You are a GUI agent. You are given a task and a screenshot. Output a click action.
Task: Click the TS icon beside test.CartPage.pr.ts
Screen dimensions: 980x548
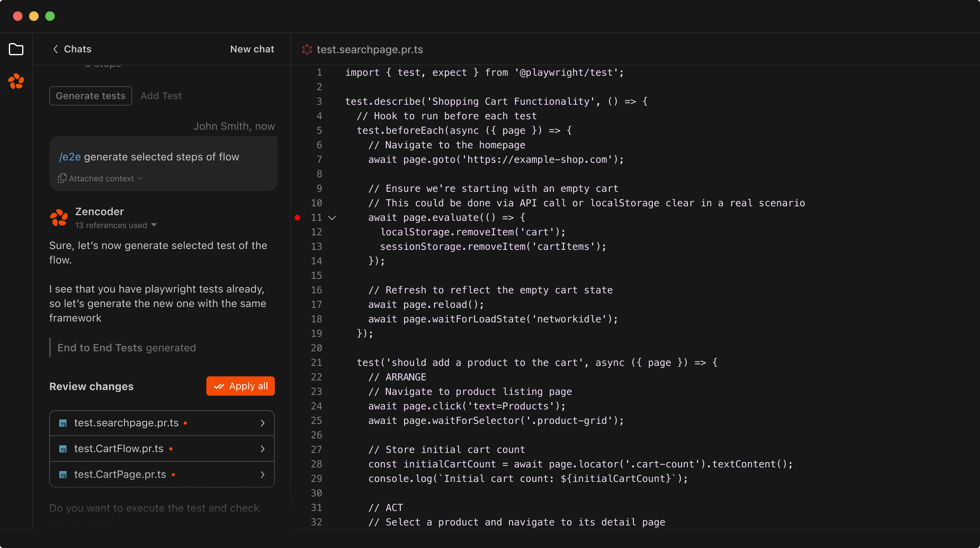tap(63, 475)
